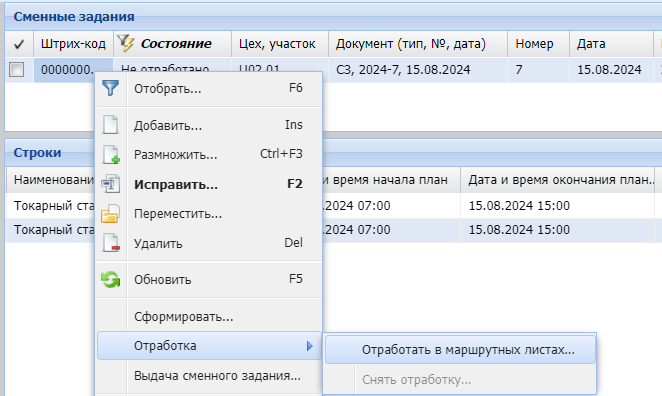662x396 pixels.
Task: Click the checkmark select-all column header
Action: (19, 44)
